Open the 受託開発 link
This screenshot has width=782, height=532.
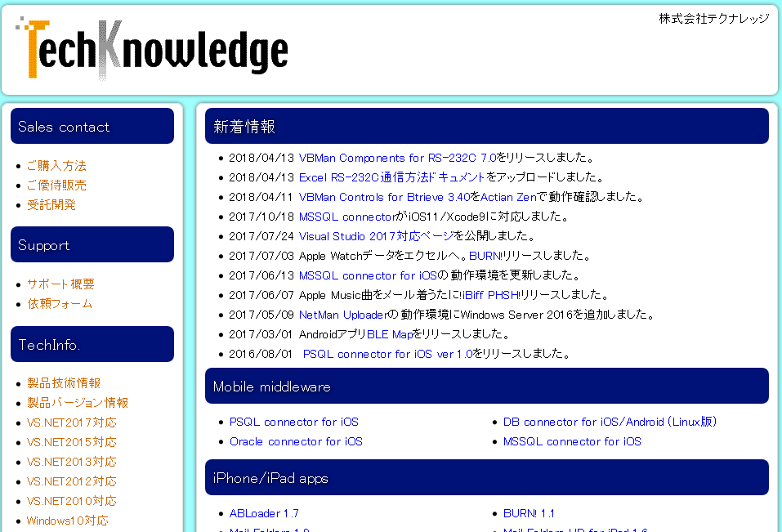51,205
